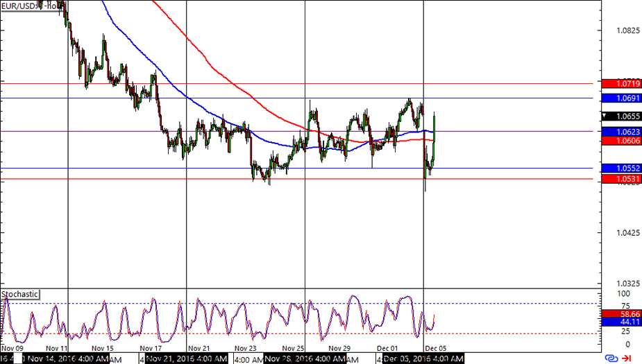The width and height of the screenshot is (642, 364).
Task: Click the 1.0825 price axis tick
Action: [x=627, y=31]
